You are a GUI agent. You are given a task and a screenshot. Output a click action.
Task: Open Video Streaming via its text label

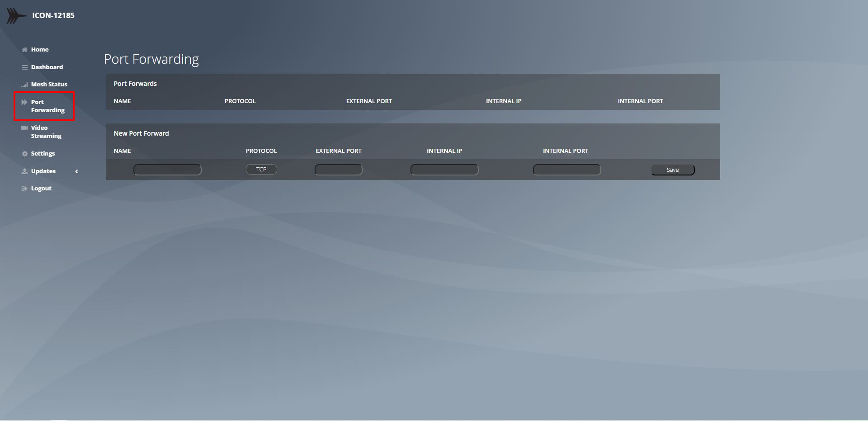point(46,132)
